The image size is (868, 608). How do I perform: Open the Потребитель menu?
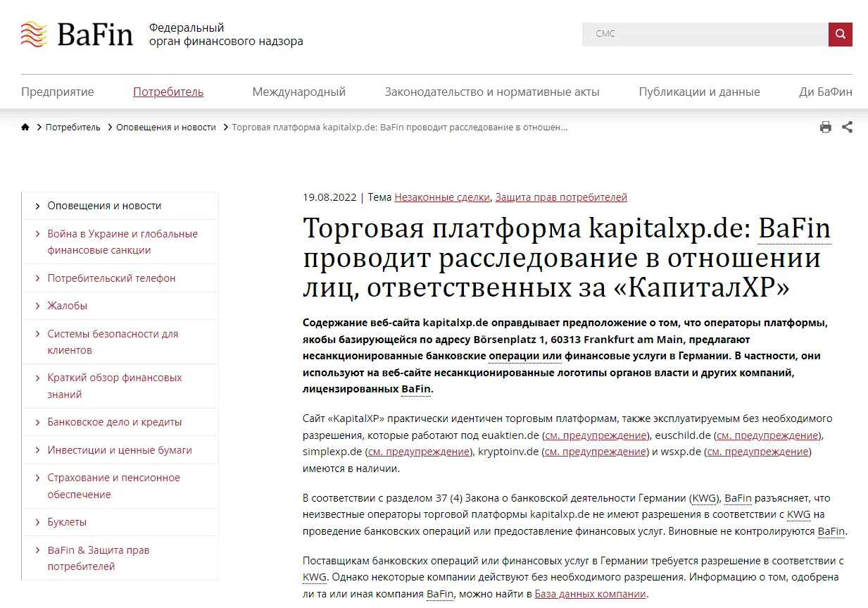point(168,92)
